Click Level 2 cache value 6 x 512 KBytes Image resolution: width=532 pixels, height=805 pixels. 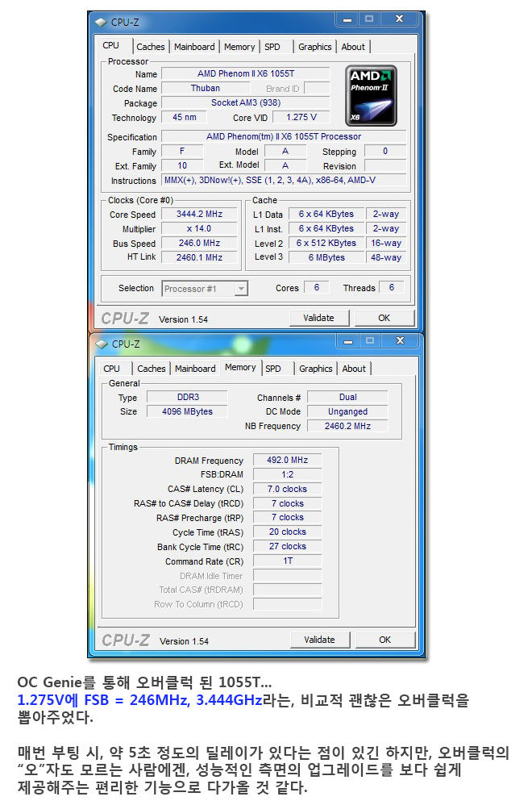(326, 243)
